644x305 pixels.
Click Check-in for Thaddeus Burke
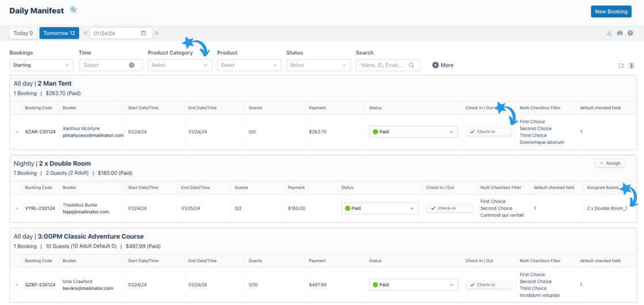[x=449, y=208]
